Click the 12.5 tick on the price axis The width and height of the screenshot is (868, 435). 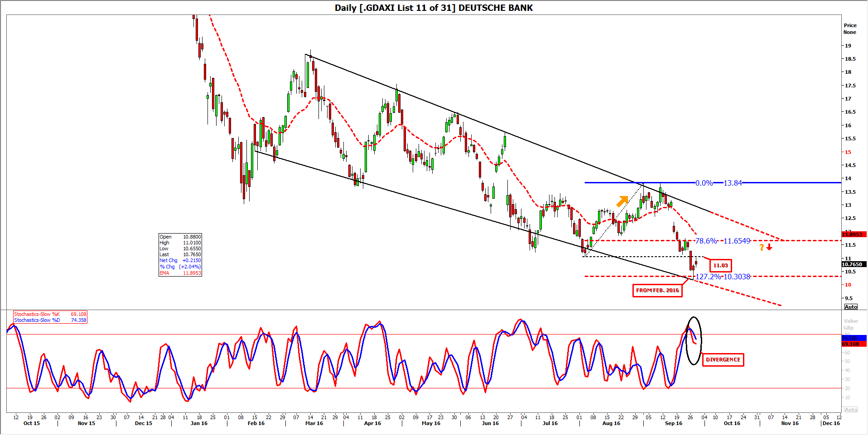(x=850, y=218)
